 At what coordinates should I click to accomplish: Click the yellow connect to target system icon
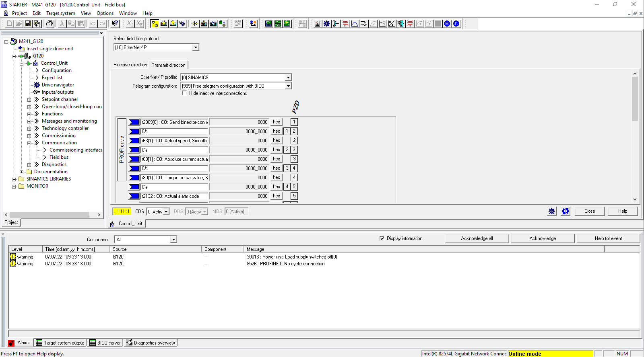pyautogui.click(x=155, y=24)
